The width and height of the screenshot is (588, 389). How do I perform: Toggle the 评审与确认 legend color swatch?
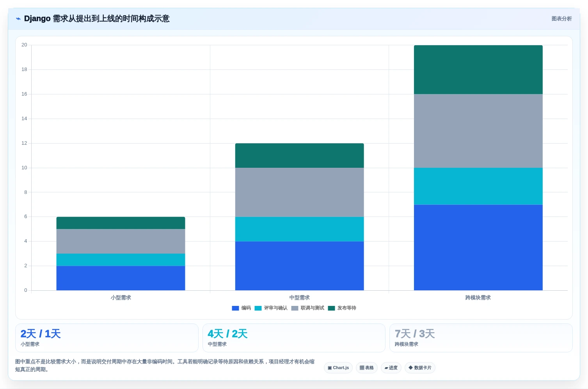pos(258,308)
